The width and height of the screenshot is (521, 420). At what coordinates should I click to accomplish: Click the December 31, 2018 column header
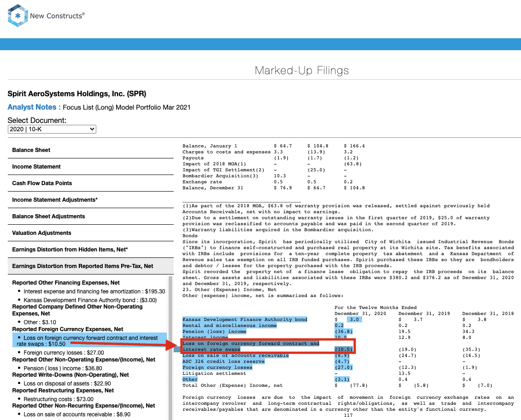tap(488, 314)
